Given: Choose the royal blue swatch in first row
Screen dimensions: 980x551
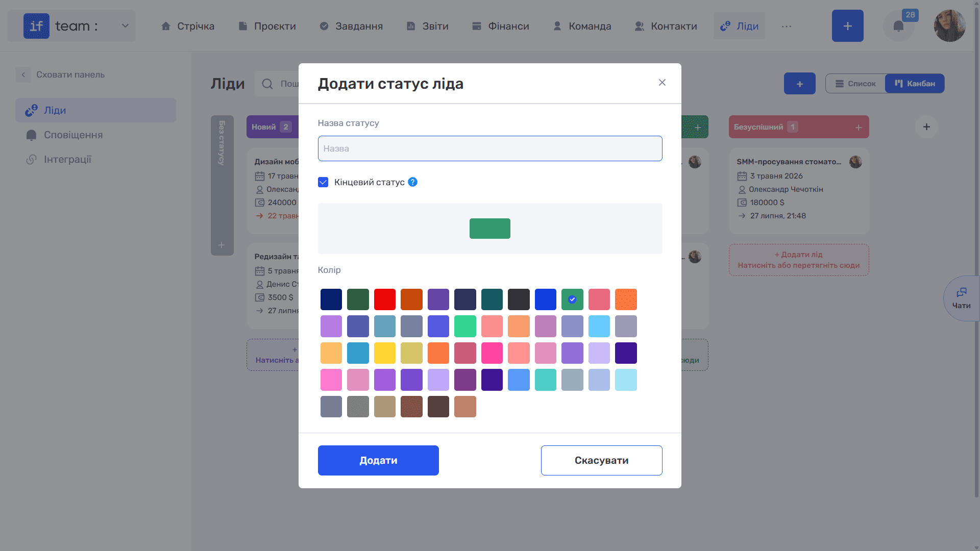Looking at the screenshot, I should 546,299.
